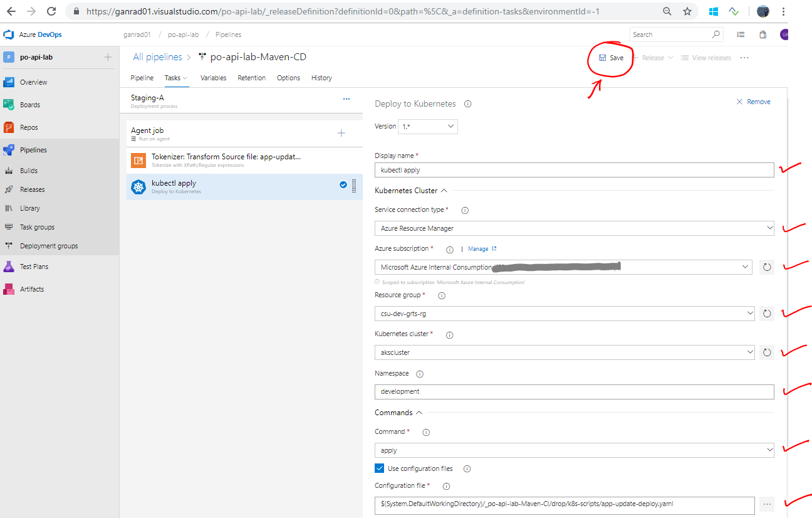Open Command apply dropdown
The height and width of the screenshot is (518, 812).
pyautogui.click(x=575, y=450)
